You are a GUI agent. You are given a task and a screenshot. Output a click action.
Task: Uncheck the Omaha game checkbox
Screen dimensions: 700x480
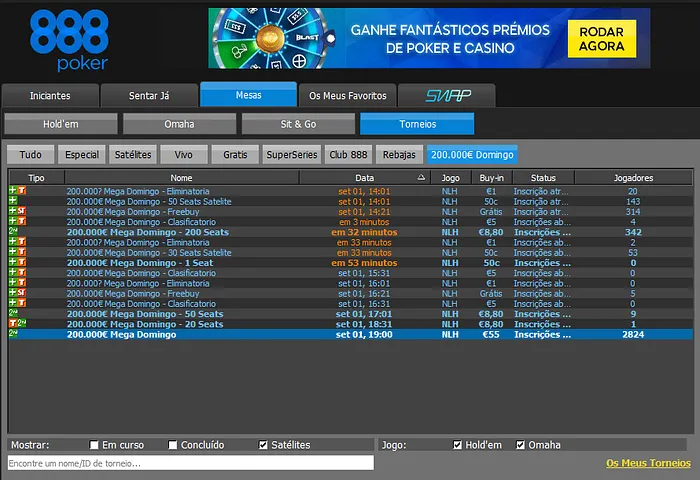click(520, 445)
